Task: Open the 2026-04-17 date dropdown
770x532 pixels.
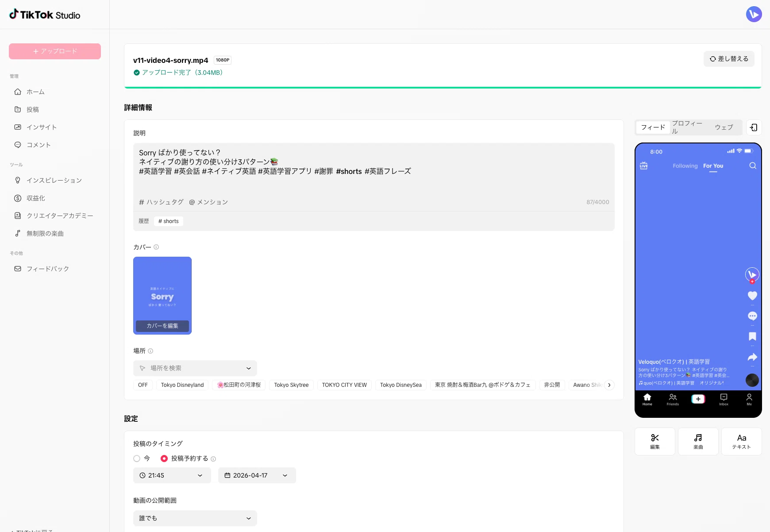Action: (257, 475)
